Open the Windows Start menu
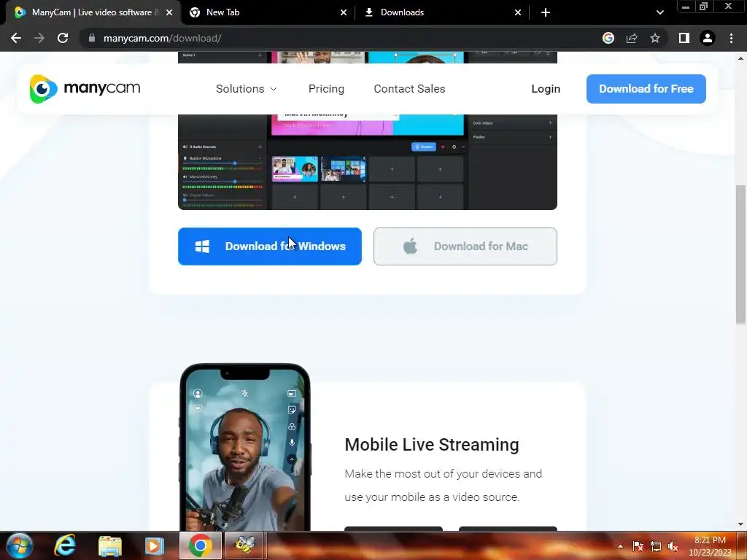Image resolution: width=747 pixels, height=560 pixels. (x=20, y=545)
